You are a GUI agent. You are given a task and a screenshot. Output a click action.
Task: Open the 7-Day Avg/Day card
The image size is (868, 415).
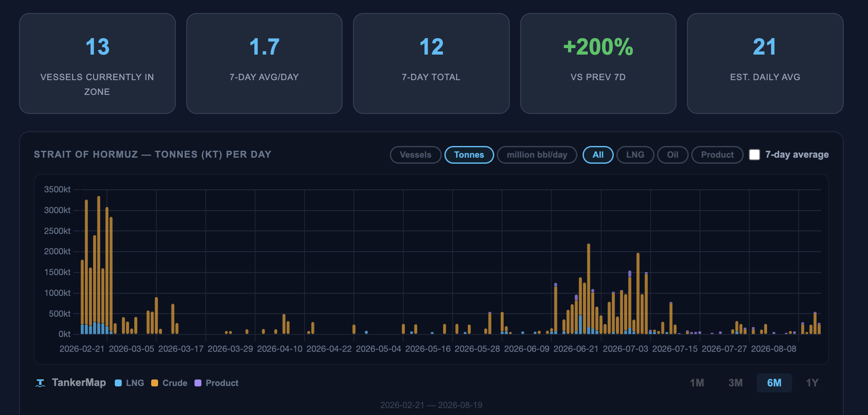[x=264, y=63]
